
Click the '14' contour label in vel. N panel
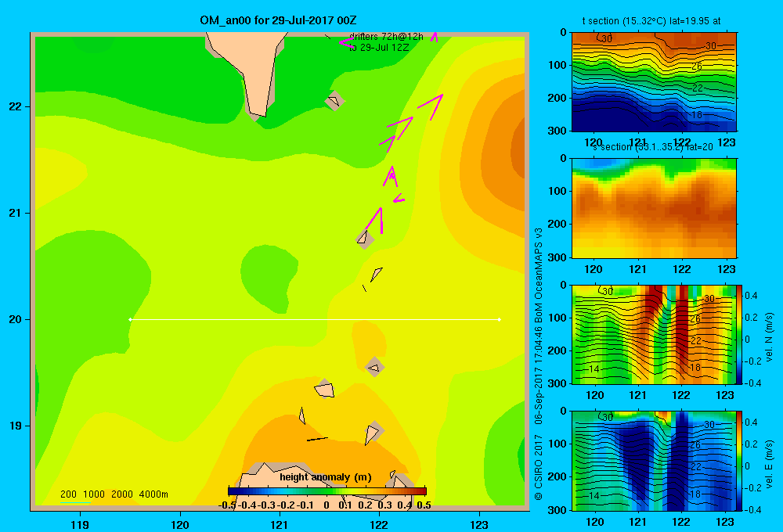(594, 369)
